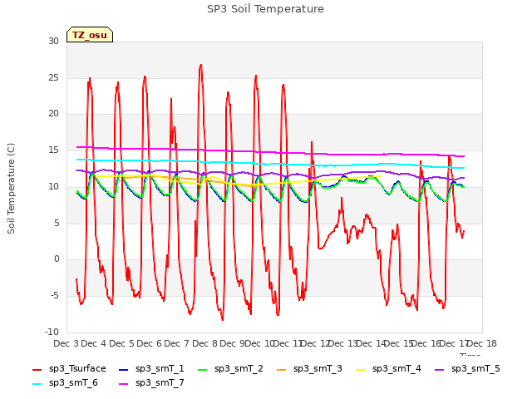Click the -10 y-axis tick label
The image size is (532, 399).
click(52, 332)
